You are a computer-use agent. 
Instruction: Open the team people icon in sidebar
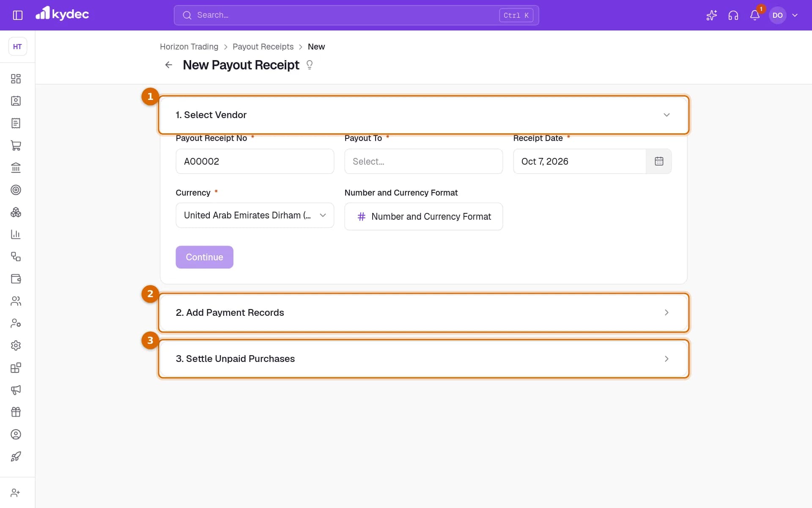(x=16, y=301)
